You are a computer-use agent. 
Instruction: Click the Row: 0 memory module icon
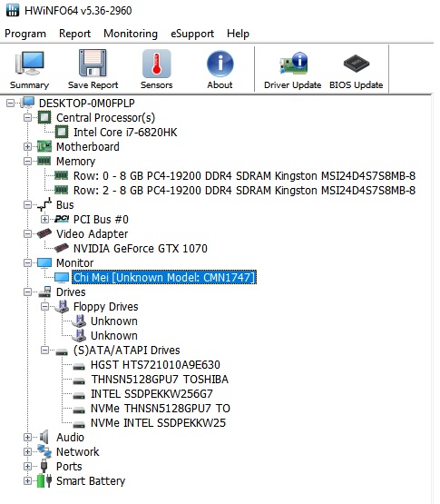click(x=61, y=175)
